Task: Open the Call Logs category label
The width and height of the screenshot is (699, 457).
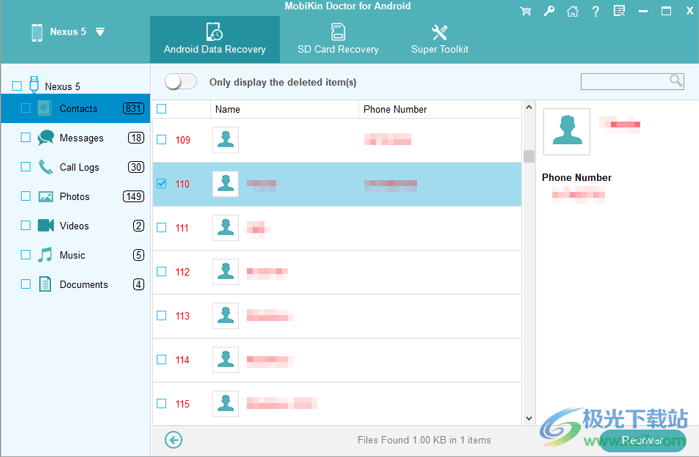Action: click(x=79, y=168)
